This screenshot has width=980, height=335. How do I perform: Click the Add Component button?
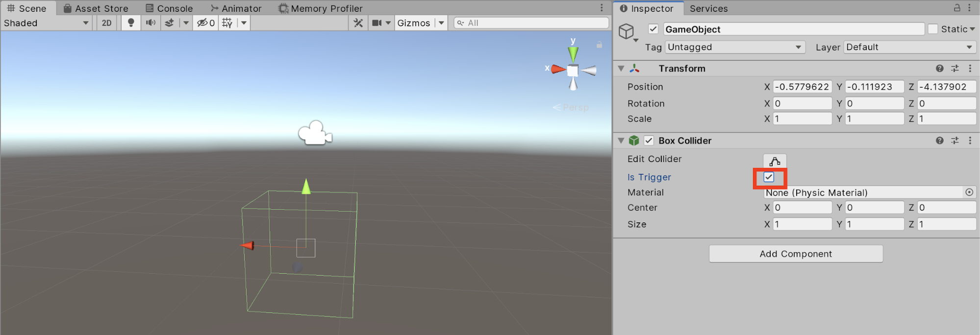click(796, 254)
